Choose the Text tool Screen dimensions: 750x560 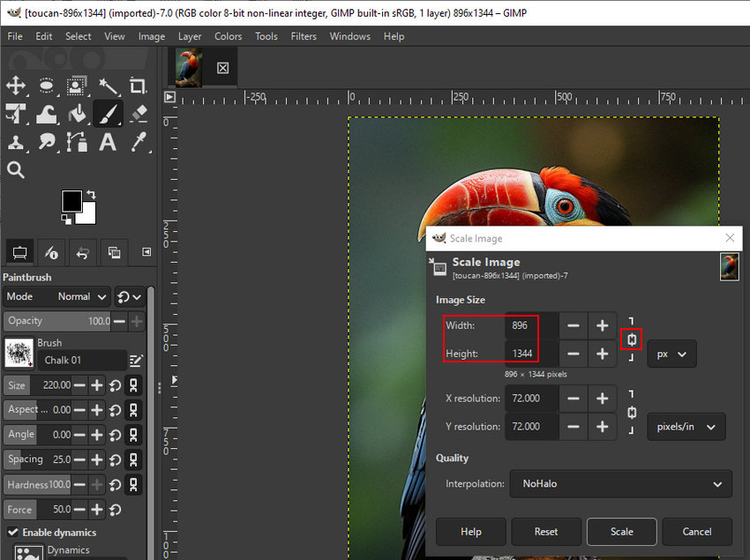[108, 143]
